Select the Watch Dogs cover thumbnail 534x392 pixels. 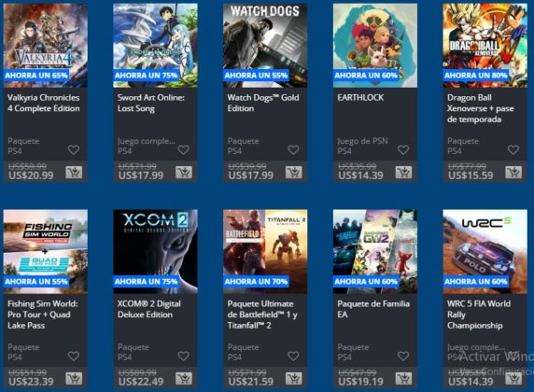point(265,46)
